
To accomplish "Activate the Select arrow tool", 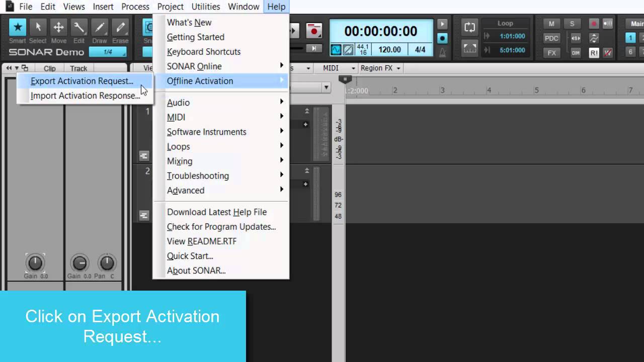I will (38, 27).
